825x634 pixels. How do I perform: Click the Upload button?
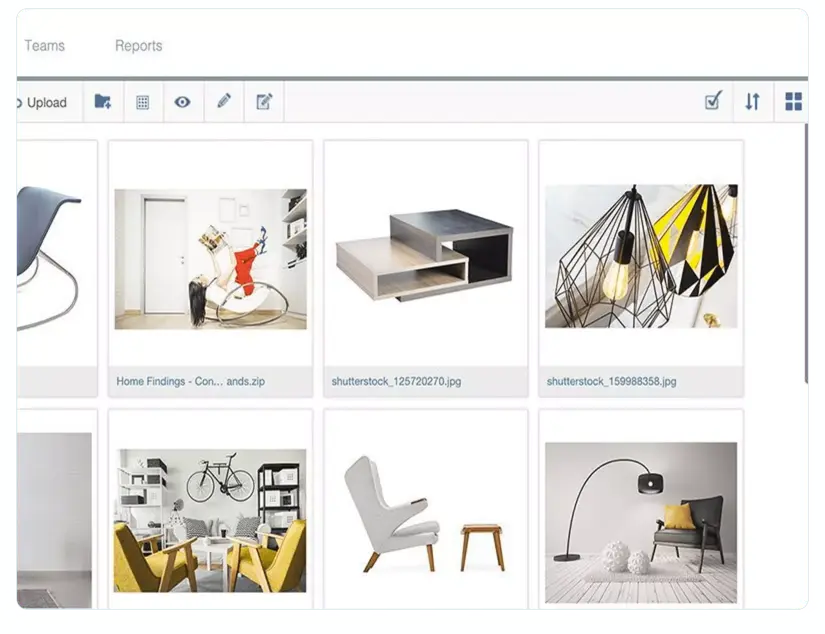[40, 101]
